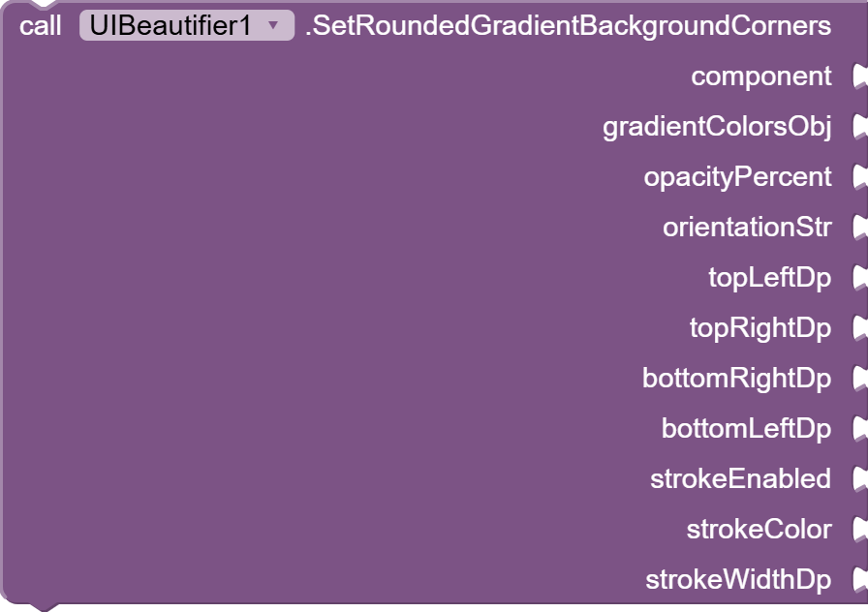
Task: Click the dropdown arrow beside UIBeautifier1
Action: point(278,26)
